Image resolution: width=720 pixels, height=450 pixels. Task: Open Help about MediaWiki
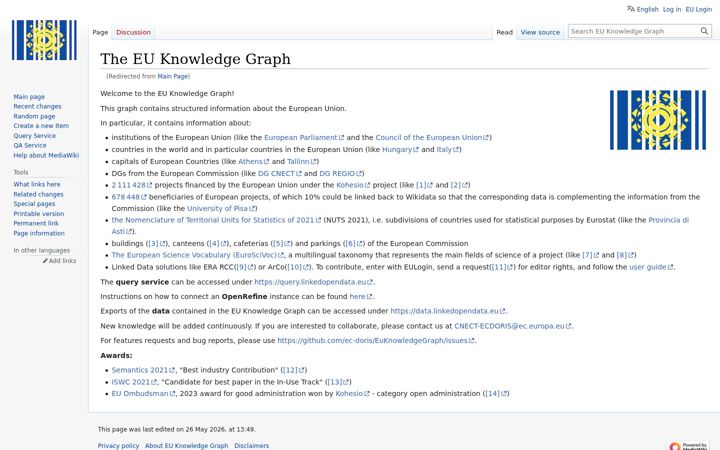point(46,155)
